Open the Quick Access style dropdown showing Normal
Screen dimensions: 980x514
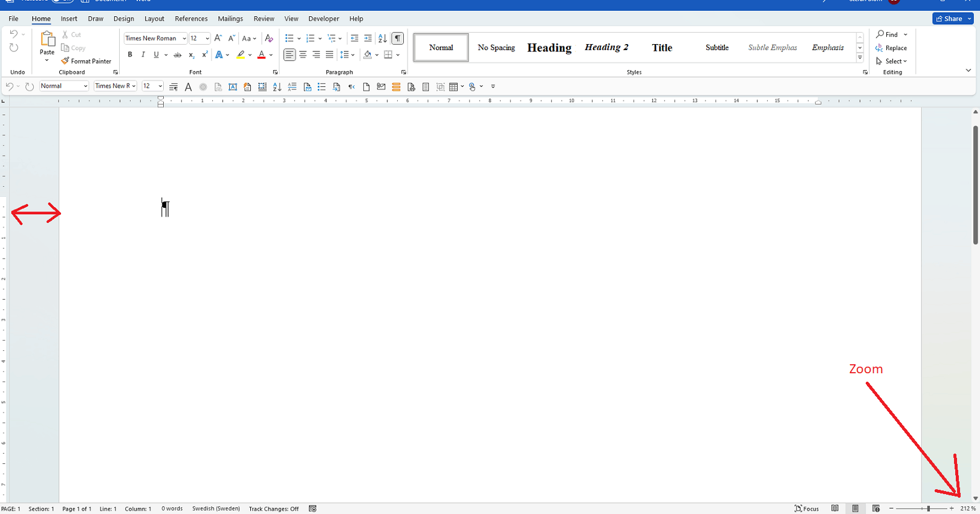[85, 86]
